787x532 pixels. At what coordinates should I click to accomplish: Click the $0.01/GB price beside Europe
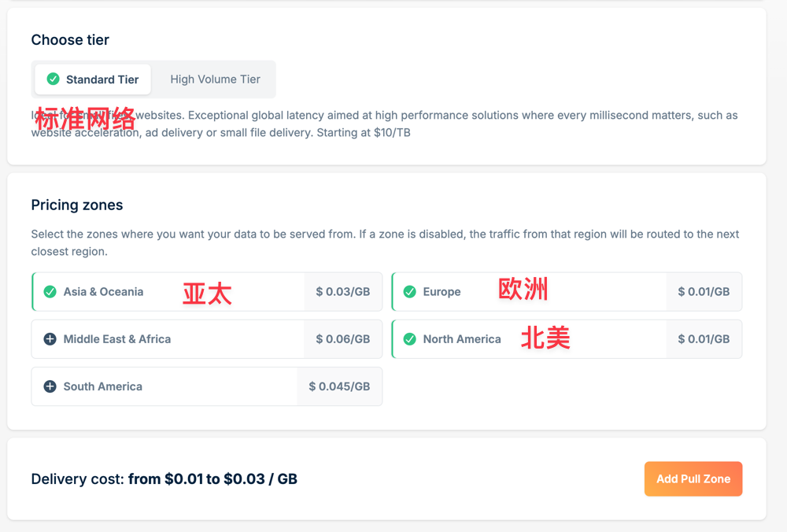(x=704, y=292)
